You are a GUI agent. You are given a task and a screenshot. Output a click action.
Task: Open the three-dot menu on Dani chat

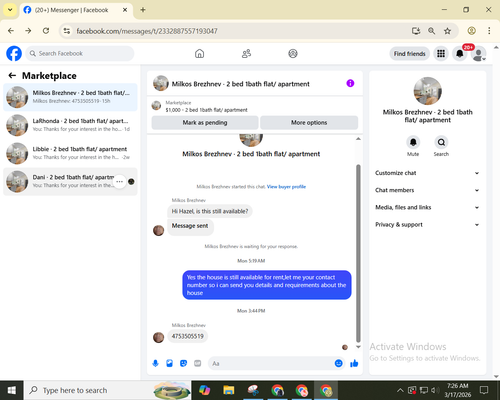(x=119, y=182)
